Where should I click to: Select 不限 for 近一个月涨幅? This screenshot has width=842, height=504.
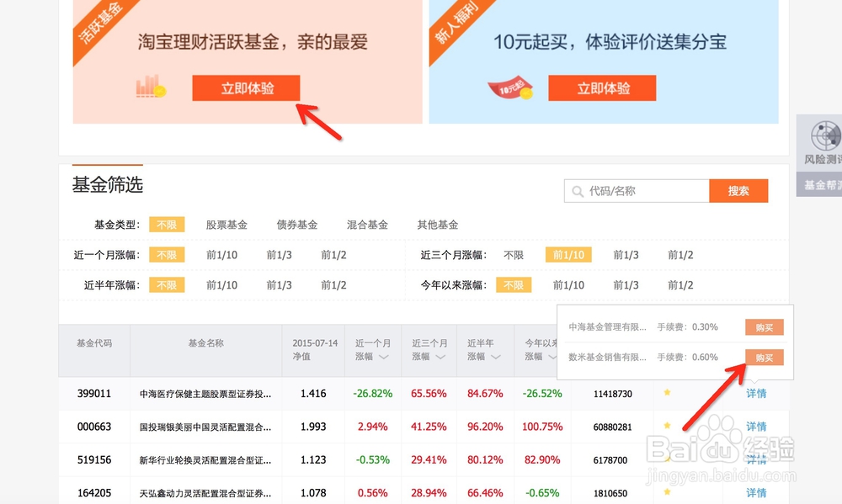pyautogui.click(x=167, y=254)
